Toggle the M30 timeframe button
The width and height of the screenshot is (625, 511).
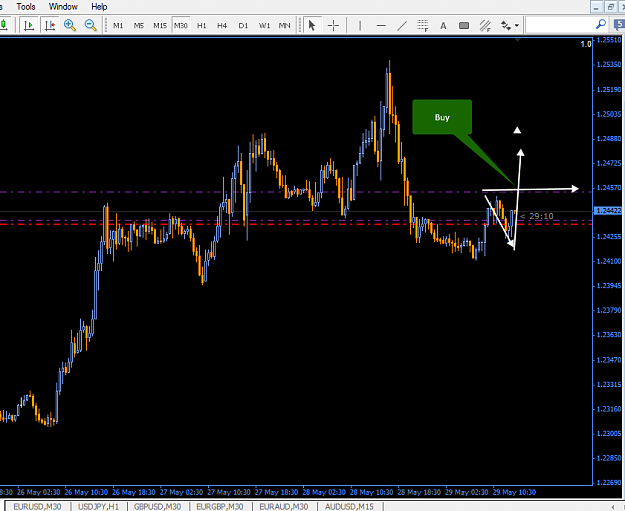pyautogui.click(x=181, y=26)
